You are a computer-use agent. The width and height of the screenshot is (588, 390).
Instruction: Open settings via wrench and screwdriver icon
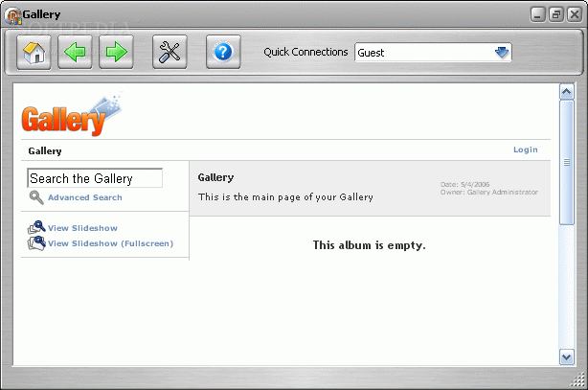coord(170,52)
